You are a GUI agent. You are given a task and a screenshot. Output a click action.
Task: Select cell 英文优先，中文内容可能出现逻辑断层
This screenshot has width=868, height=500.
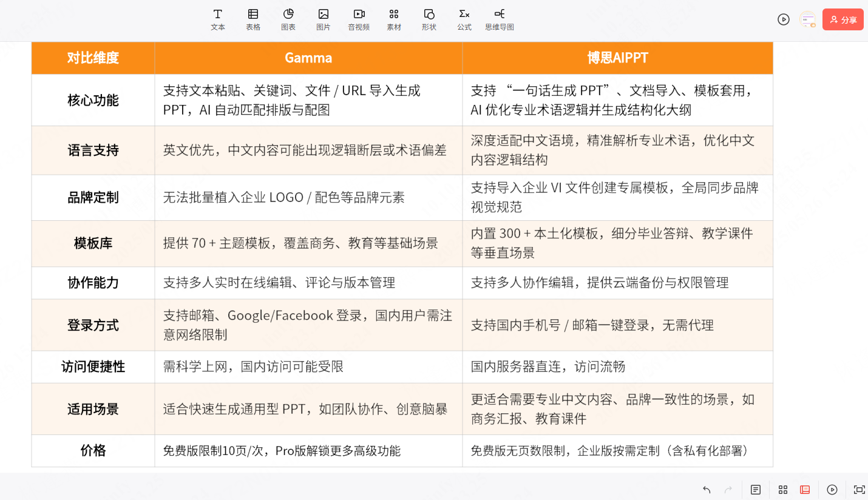308,150
